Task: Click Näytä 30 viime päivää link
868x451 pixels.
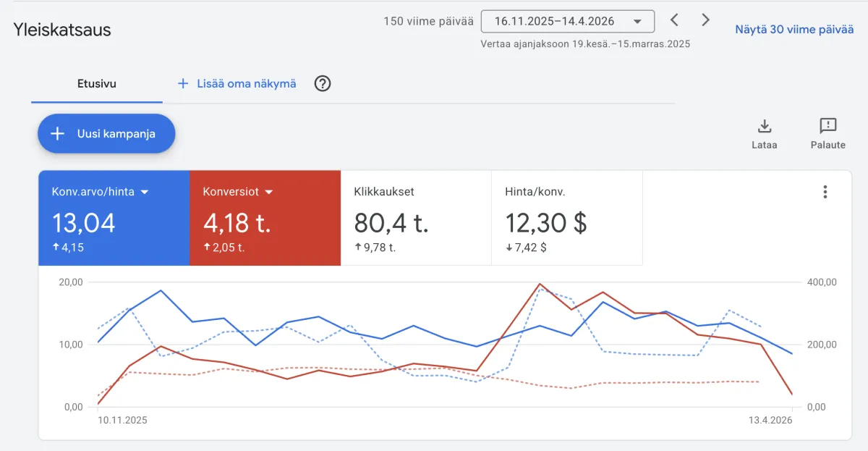Action: 794,30
